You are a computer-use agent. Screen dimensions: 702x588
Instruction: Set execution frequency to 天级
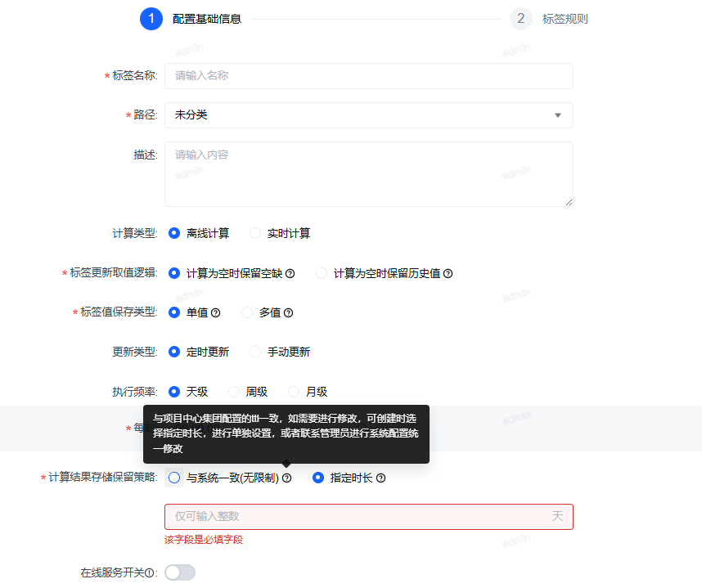[174, 392]
